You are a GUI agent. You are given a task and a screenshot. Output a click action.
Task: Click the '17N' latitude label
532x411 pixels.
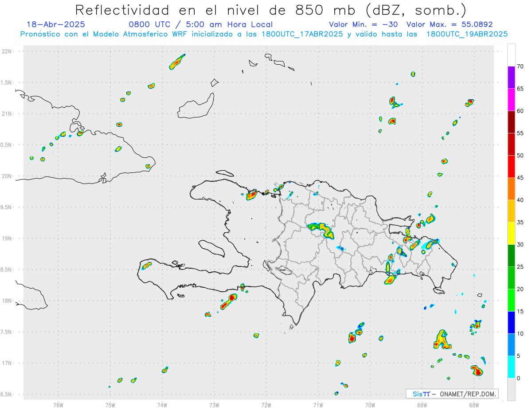[8, 363]
